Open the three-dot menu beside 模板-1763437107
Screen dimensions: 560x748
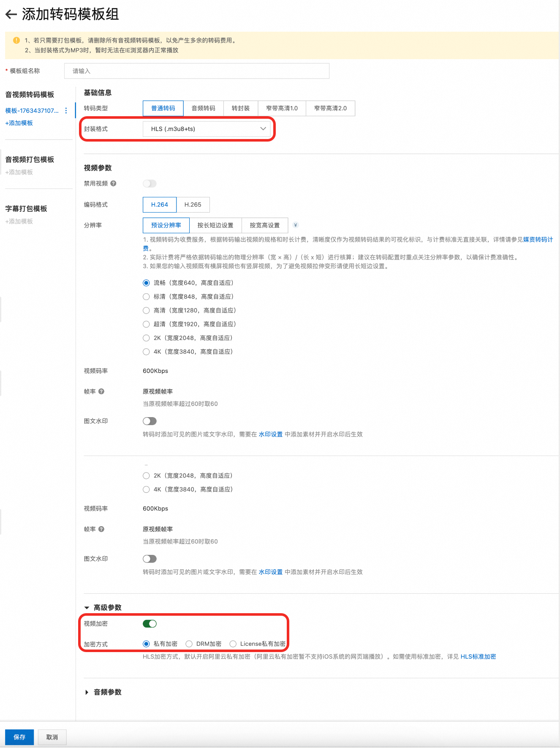tap(66, 111)
